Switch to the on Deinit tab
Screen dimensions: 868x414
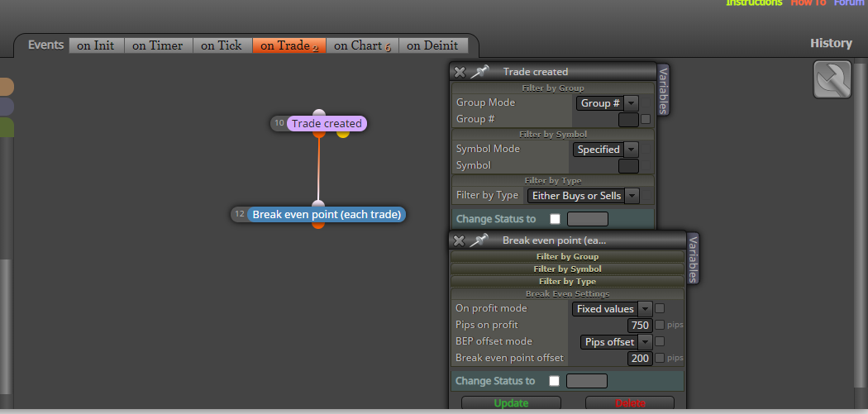432,45
